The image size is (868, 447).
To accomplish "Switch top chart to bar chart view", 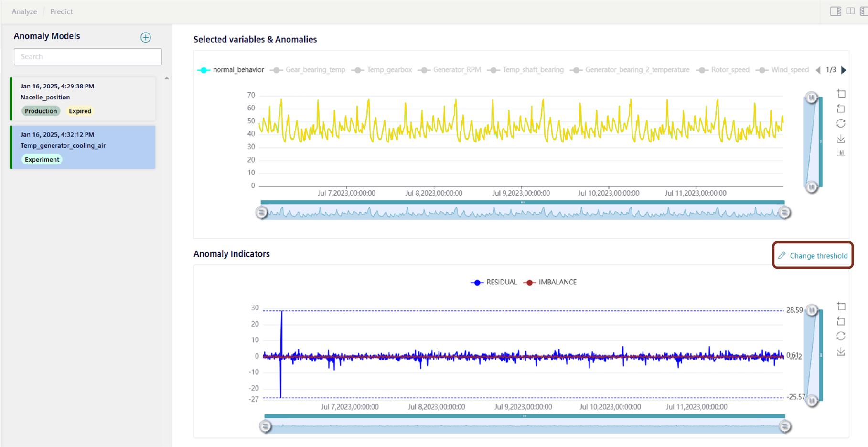I will click(841, 153).
